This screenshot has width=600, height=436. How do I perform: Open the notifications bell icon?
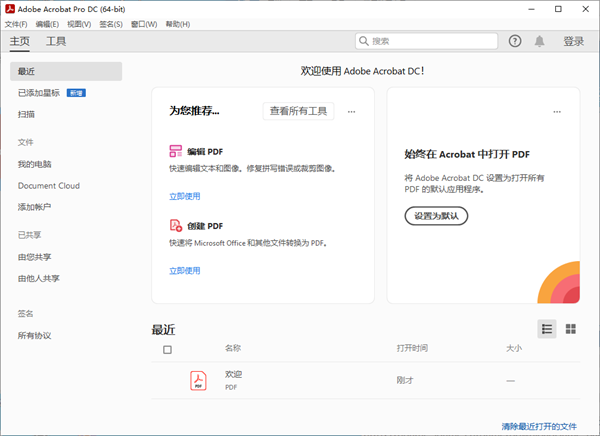[x=539, y=41]
